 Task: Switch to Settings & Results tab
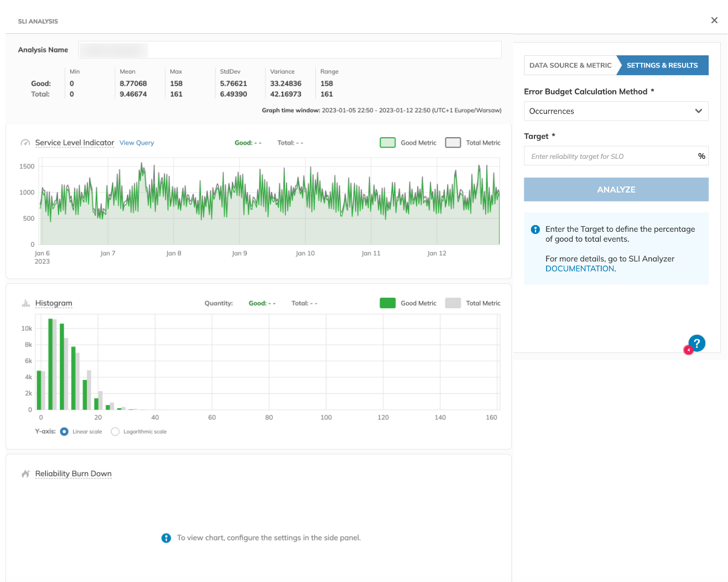coord(662,65)
